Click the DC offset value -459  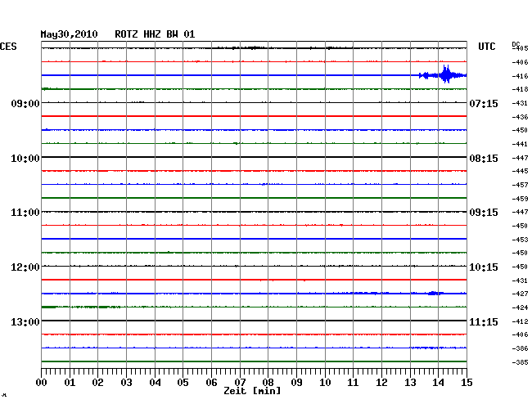point(520,199)
